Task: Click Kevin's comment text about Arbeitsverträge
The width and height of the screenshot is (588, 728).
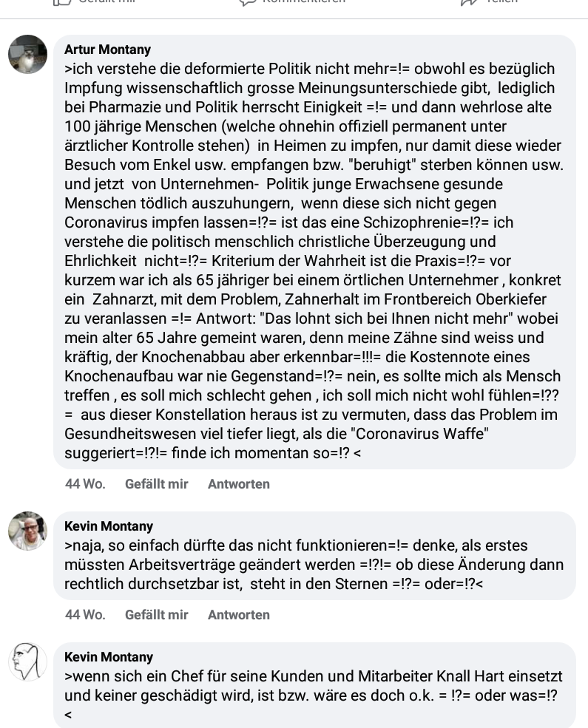Action: (311, 565)
